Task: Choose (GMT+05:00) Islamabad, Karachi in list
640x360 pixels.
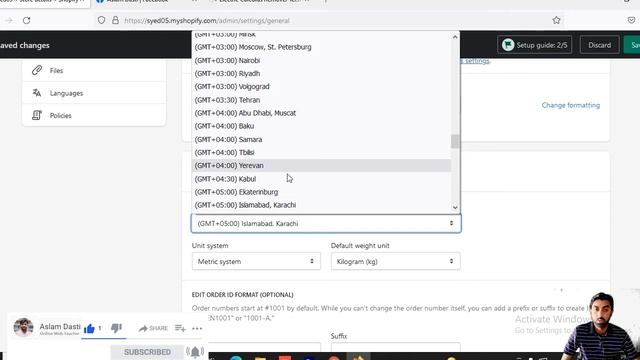Action: (x=321, y=205)
